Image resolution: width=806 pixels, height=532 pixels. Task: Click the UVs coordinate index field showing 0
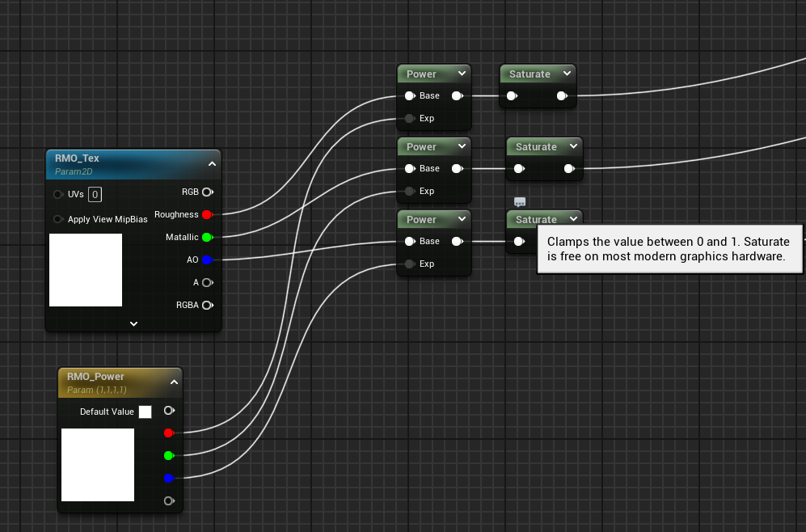click(95, 194)
